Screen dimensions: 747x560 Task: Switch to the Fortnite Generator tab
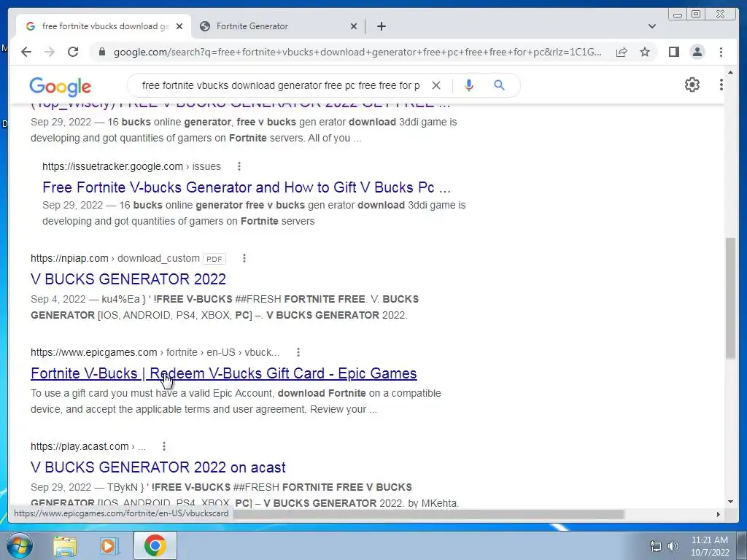coord(278,26)
